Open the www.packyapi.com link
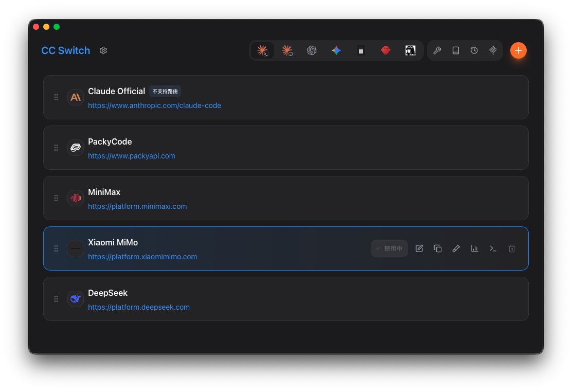This screenshot has width=572, height=392. click(131, 156)
